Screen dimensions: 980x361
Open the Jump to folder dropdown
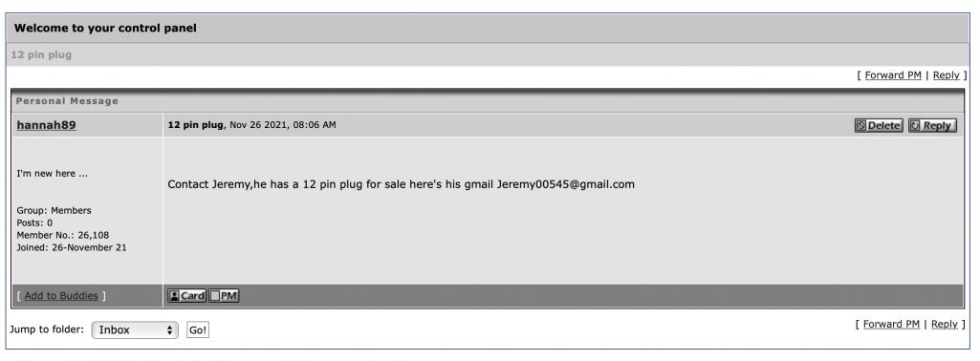point(135,329)
